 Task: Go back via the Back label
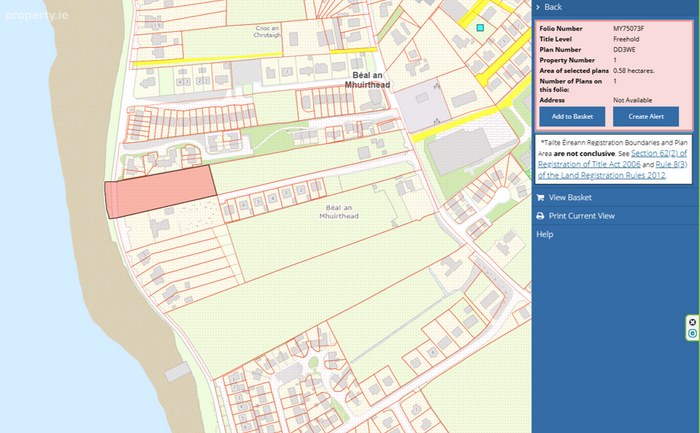(x=553, y=7)
